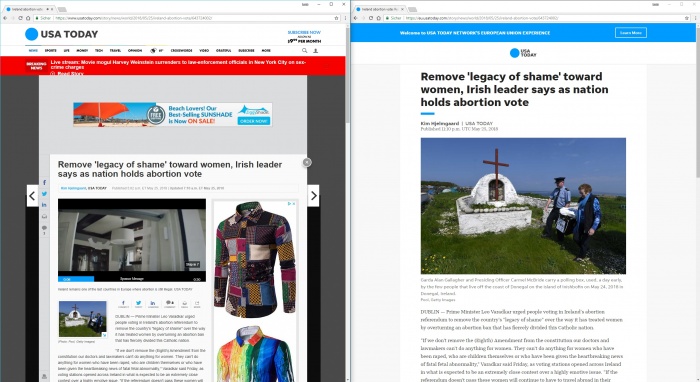This screenshot has height=382, width=700.
Task: Click the USA TODAY logo in the right window
Action: (x=523, y=53)
